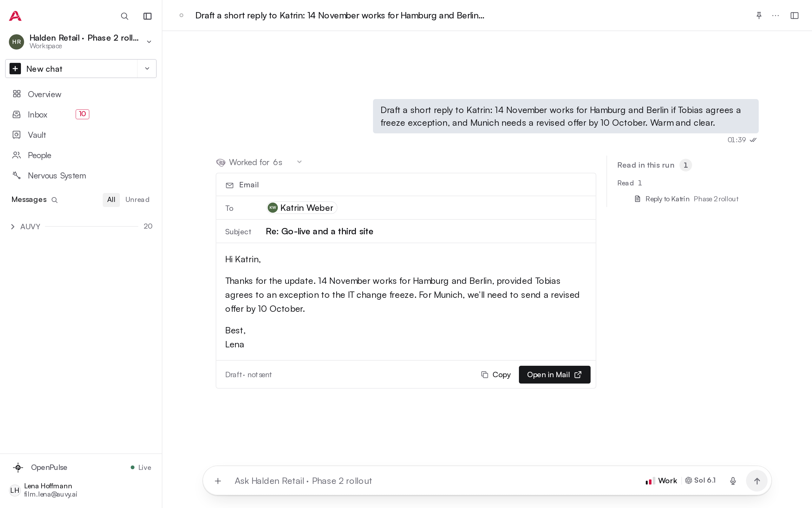
Task: Expand the Worked for 6s details
Action: [x=299, y=162]
